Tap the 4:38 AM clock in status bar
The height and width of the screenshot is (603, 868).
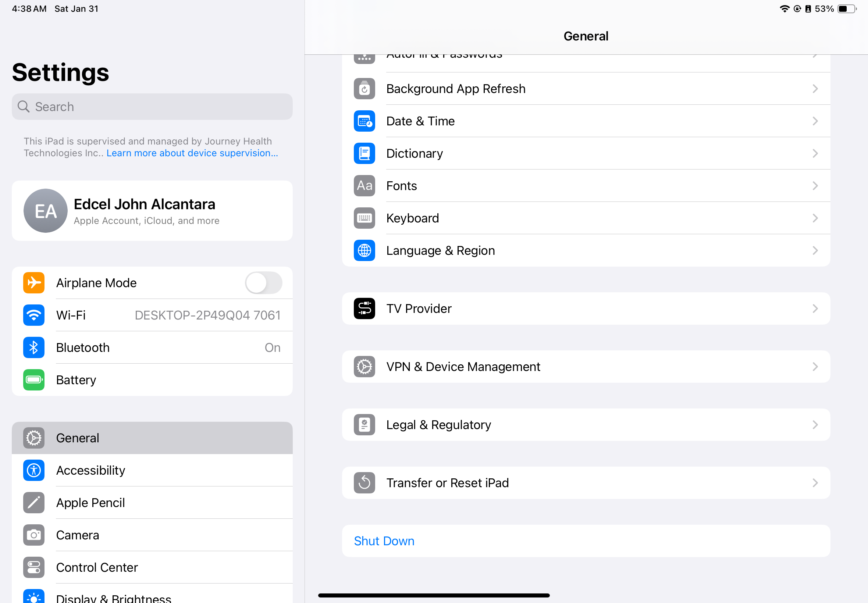click(29, 9)
